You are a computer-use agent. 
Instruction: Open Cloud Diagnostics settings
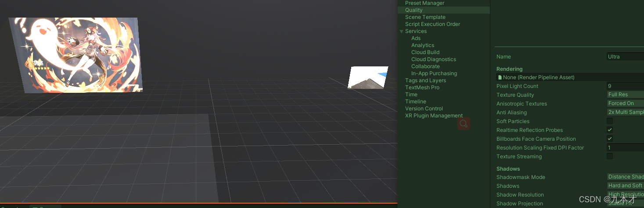(434, 59)
